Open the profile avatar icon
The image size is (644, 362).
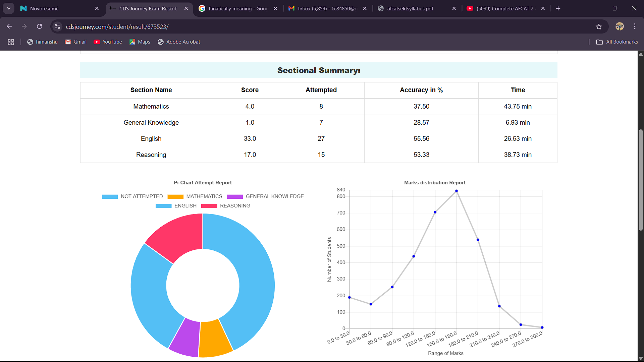point(620,26)
